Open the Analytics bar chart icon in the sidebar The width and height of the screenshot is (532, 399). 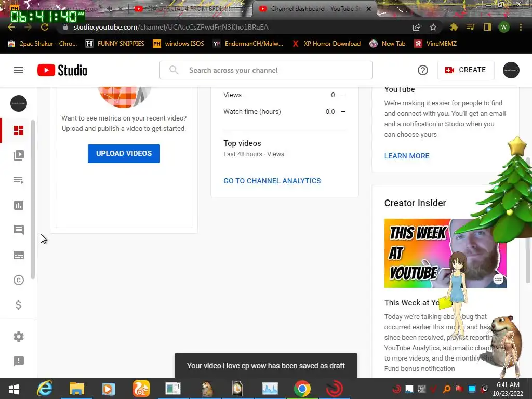click(19, 205)
